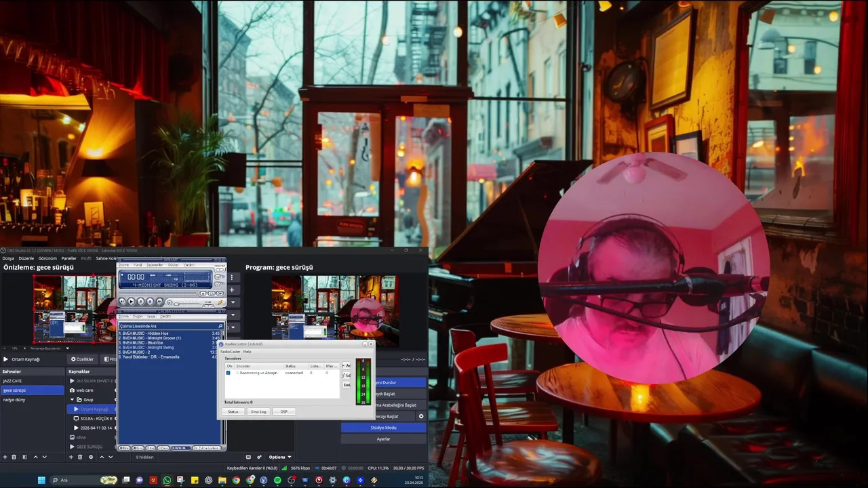Screen dimensions: 868x488
Task: Open the RadioCaster menu
Action: 230,352
